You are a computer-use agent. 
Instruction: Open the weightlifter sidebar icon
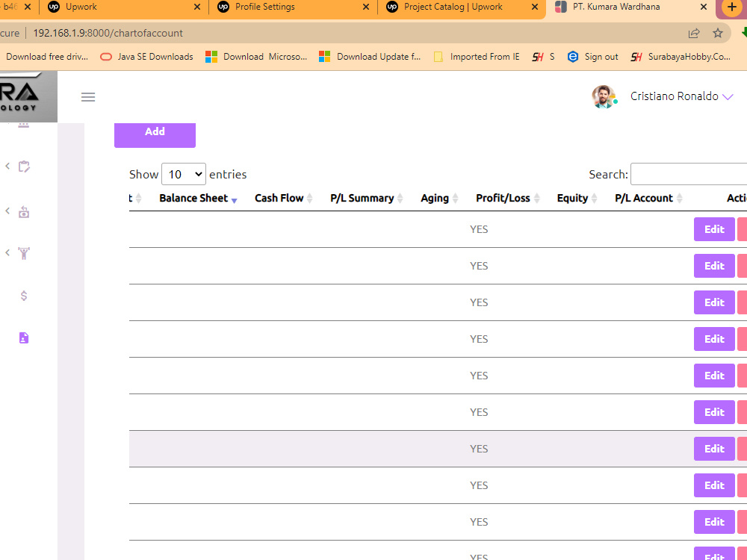(24, 253)
